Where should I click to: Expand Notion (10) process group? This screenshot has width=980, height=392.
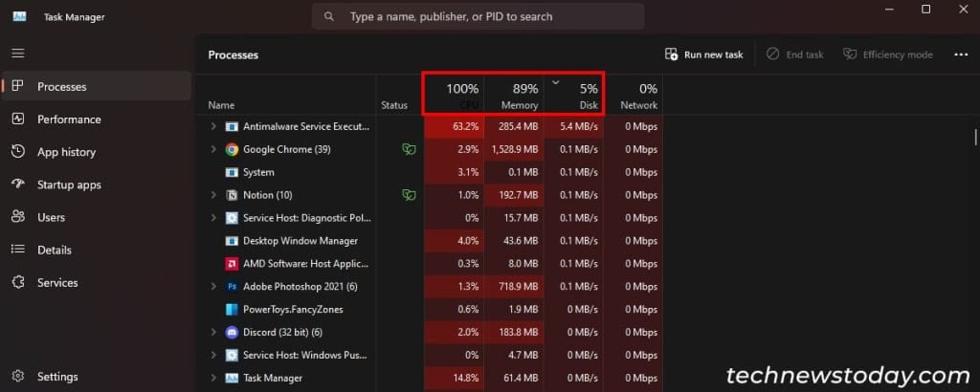[213, 195]
